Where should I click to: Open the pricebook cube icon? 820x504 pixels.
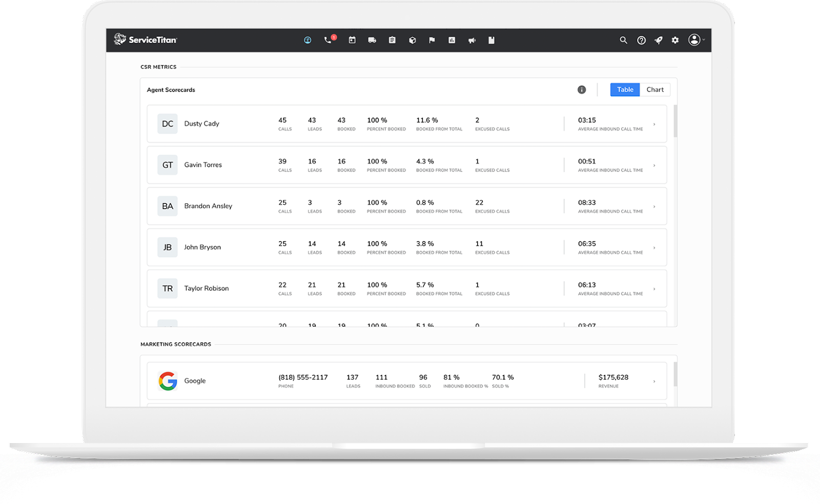[412, 40]
